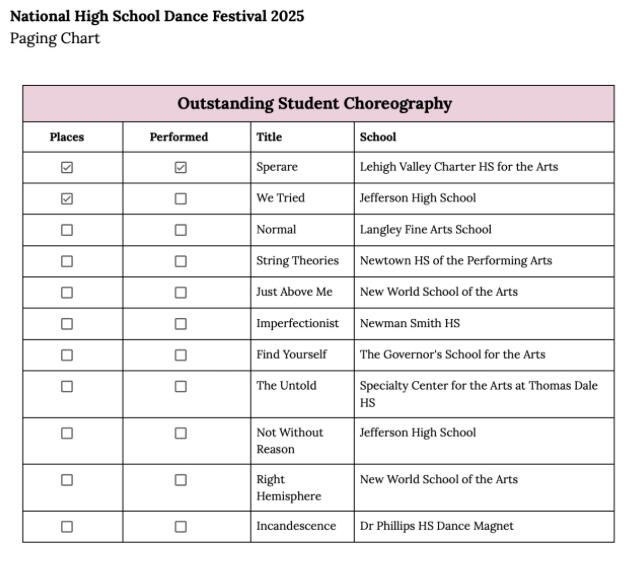
Task: Click the Langley Fine Arts School cell
Action: tap(426, 230)
